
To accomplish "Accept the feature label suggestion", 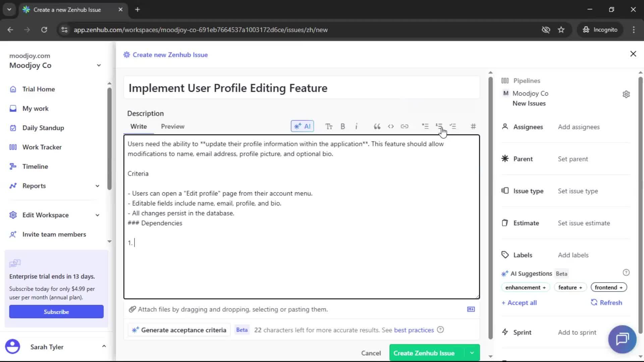I will (x=570, y=287).
